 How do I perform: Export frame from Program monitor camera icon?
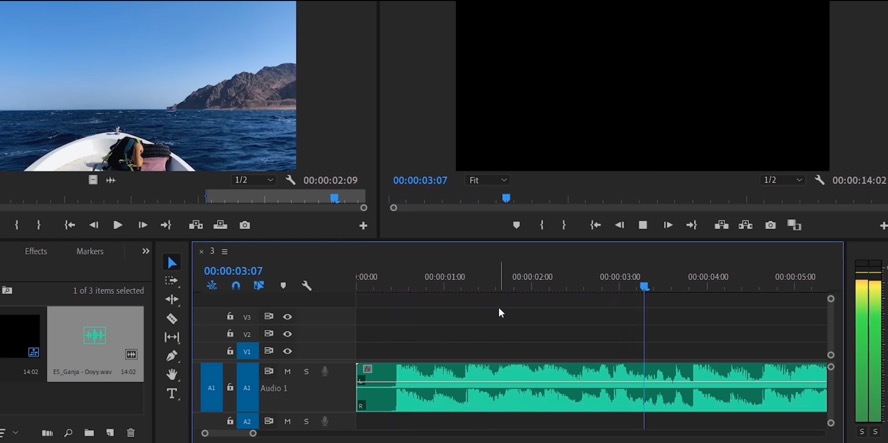tap(770, 225)
